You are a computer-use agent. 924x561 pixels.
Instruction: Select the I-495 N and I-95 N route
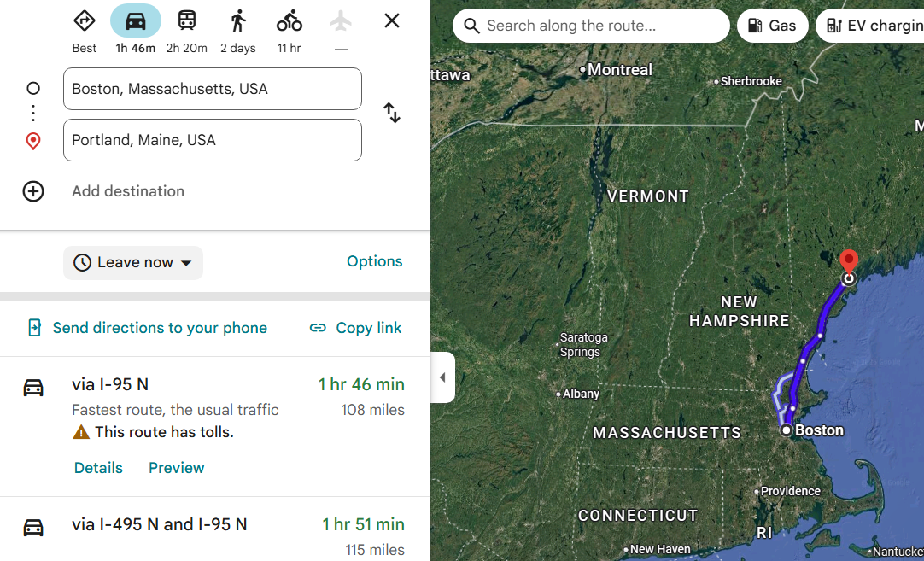tap(215, 529)
